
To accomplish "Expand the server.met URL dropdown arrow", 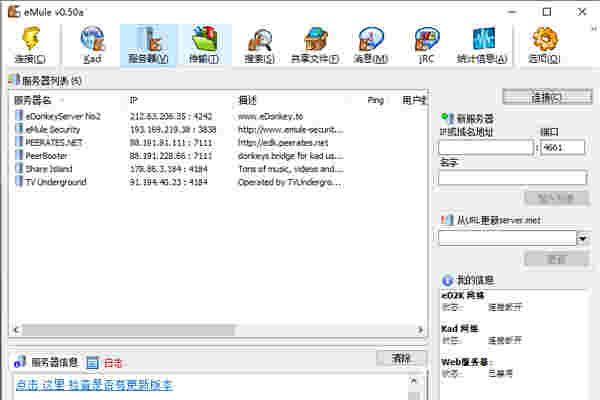I will 583,239.
